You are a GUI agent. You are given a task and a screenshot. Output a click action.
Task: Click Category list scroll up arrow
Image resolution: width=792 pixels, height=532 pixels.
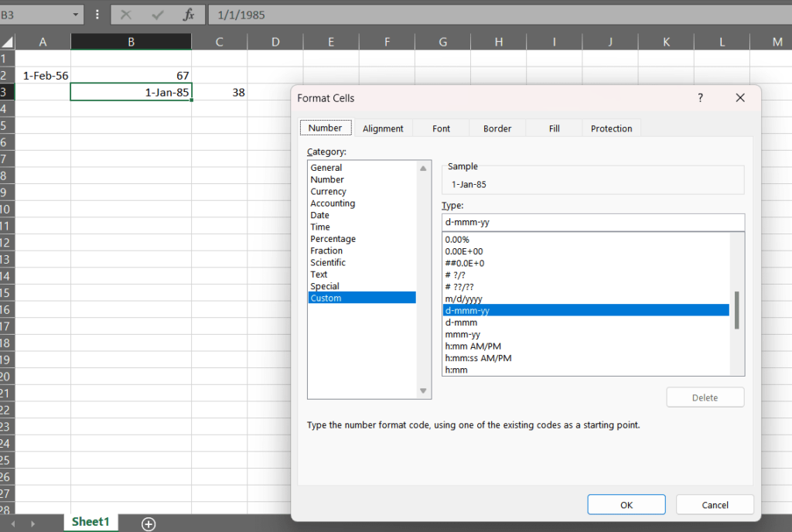(423, 168)
